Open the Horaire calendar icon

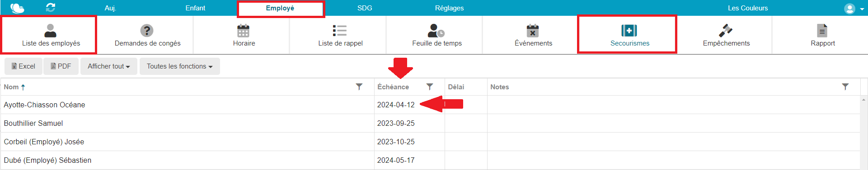244,31
